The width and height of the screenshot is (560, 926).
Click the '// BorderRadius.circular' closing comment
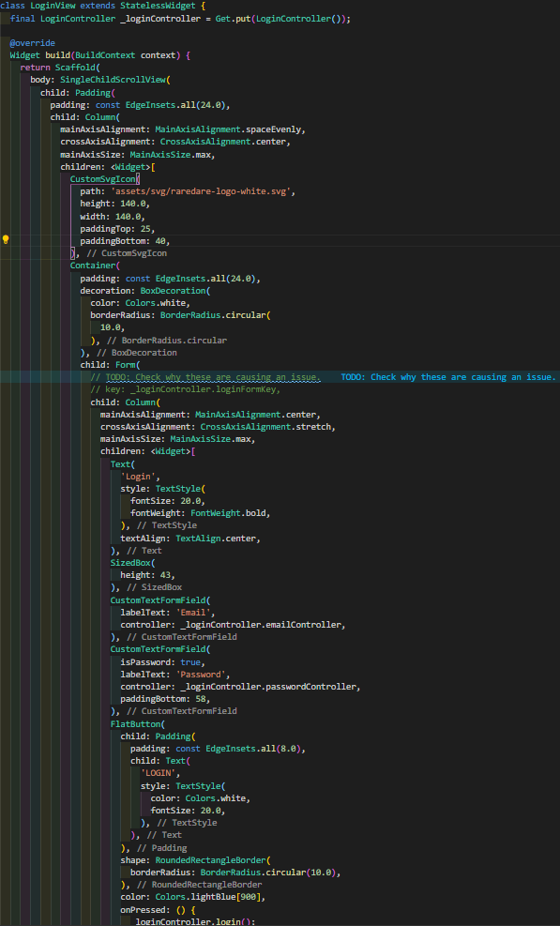(x=167, y=341)
